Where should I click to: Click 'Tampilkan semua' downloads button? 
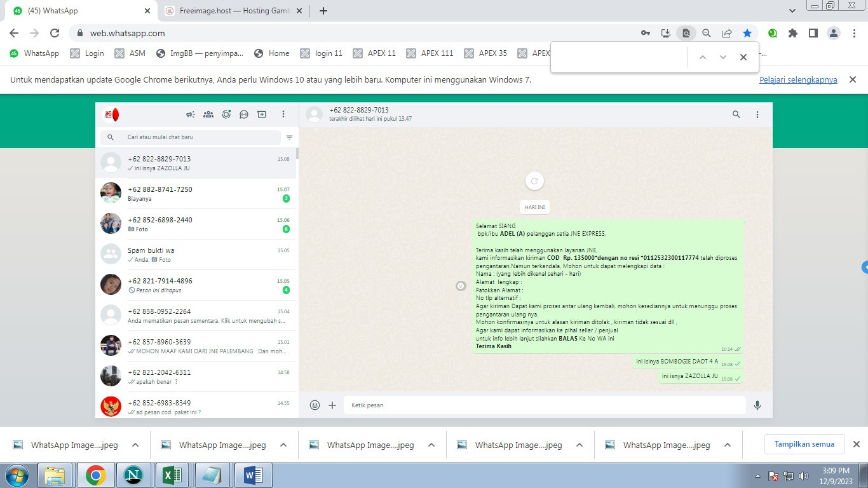(x=804, y=444)
